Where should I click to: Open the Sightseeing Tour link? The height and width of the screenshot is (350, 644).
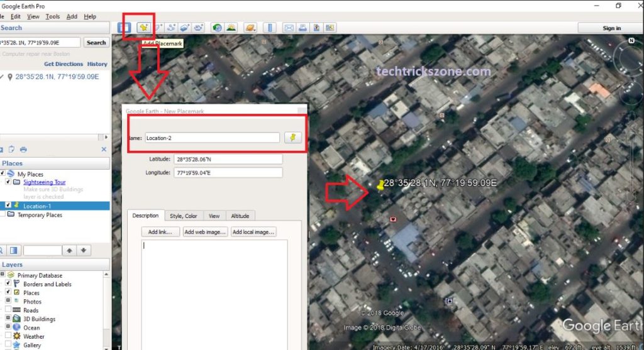pos(44,182)
